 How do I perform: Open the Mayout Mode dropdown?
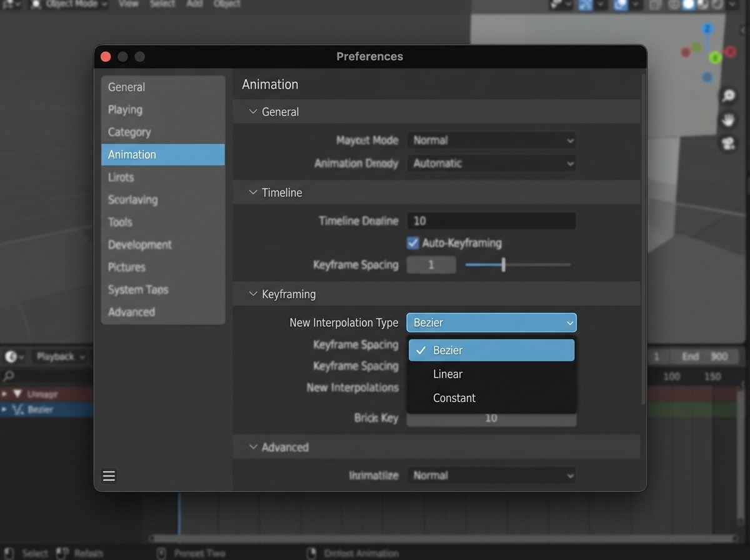491,141
